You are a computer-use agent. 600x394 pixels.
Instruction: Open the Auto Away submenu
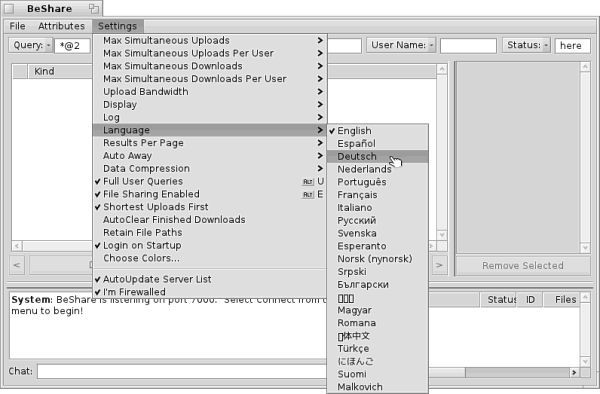click(210, 156)
